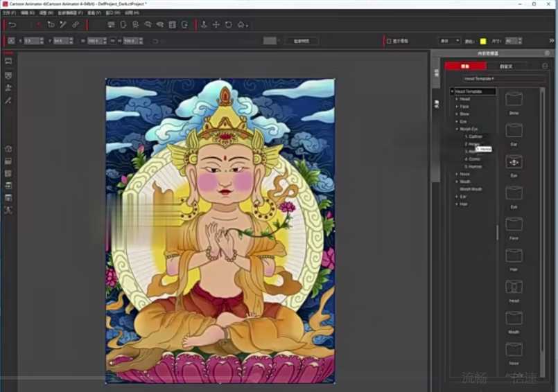Select the red tool icon beside Undo

tap(39, 24)
